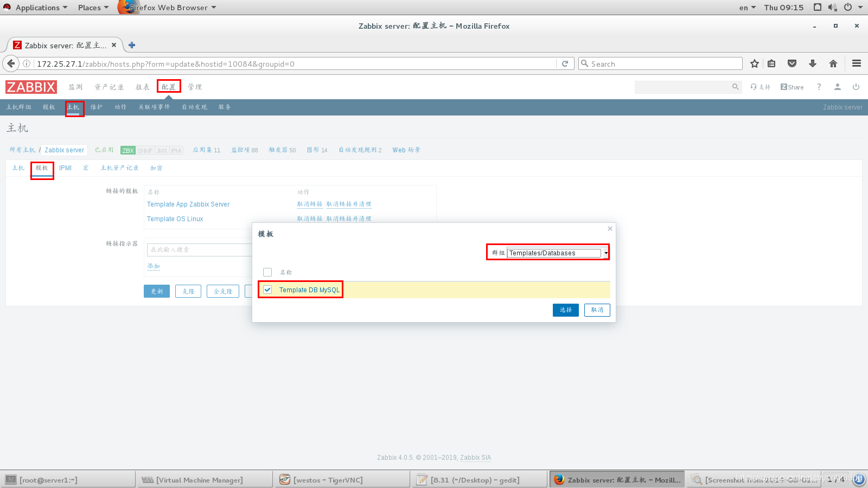Click the JMX availability badge

[162, 150]
